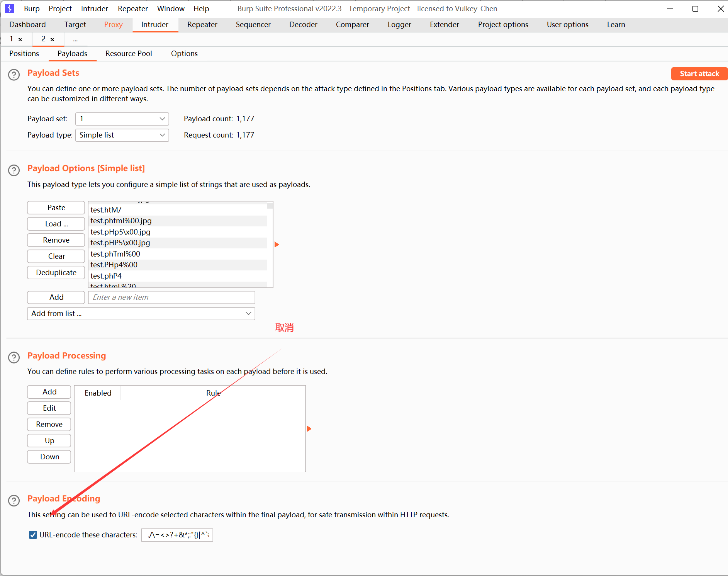728x576 pixels.
Task: Click Add button in Payload Processing
Action: (49, 392)
